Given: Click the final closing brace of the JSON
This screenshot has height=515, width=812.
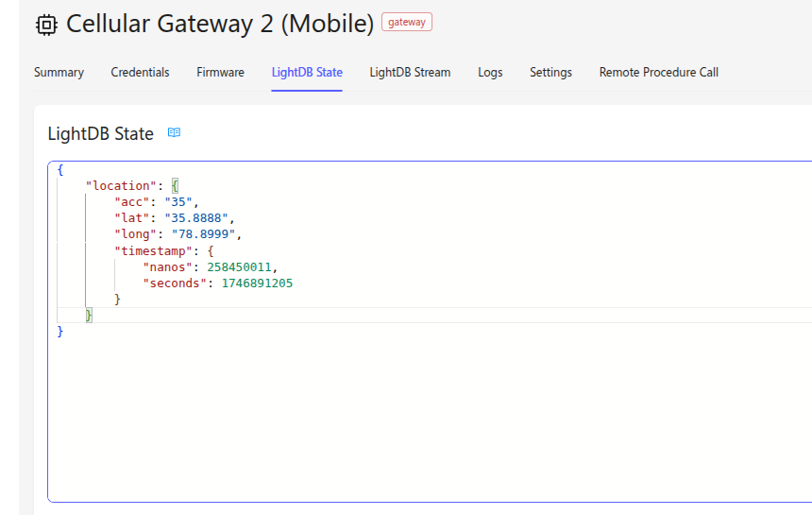Looking at the screenshot, I should (60, 332).
